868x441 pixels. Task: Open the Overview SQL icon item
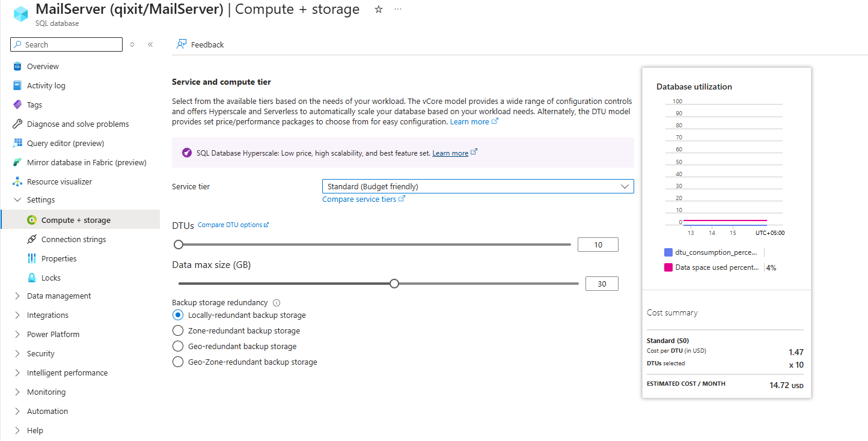(x=17, y=67)
